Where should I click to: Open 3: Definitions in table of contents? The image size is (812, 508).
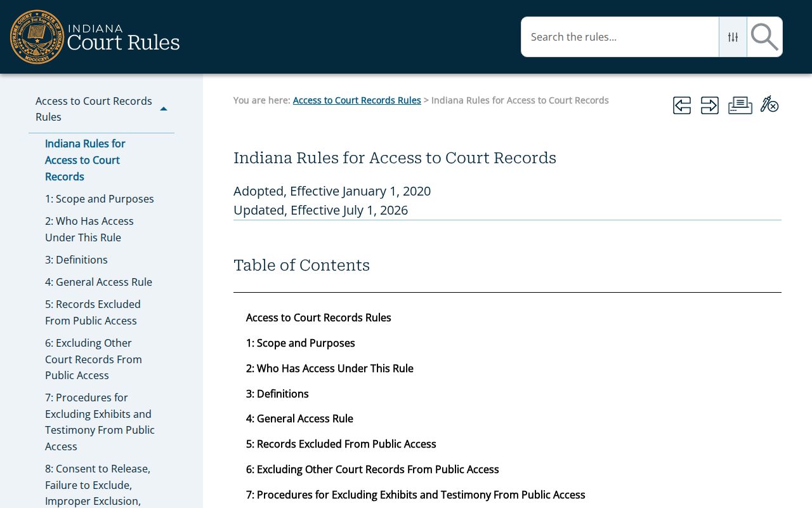coord(277,394)
